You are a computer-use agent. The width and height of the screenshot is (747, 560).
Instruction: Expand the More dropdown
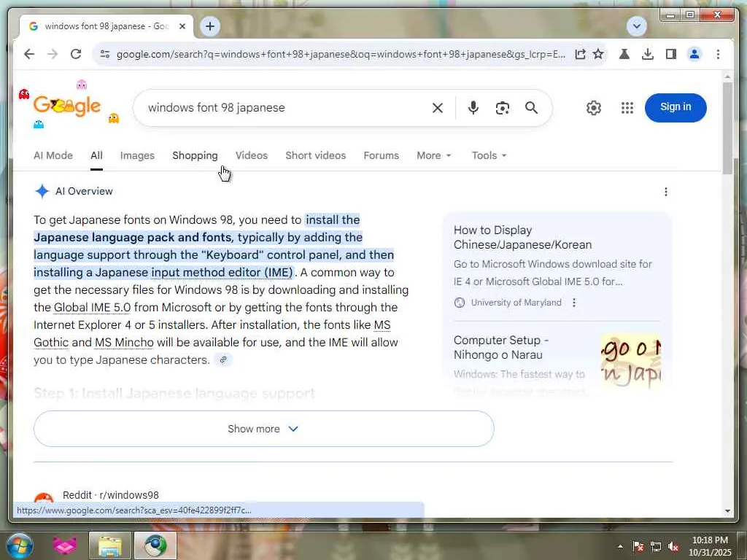pos(433,156)
